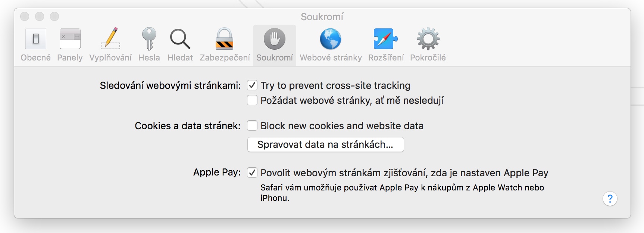Click Spravovat data na stránkách button

pos(325,145)
